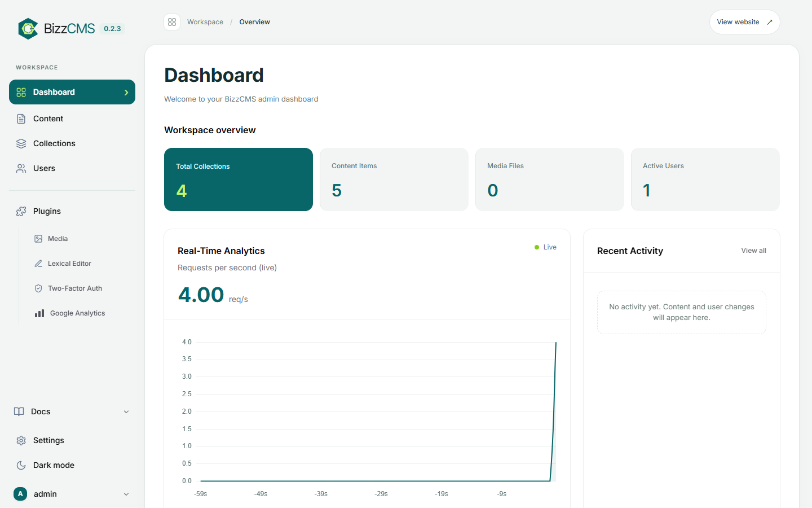
Task: Click the admin username text
Action: pyautogui.click(x=45, y=494)
